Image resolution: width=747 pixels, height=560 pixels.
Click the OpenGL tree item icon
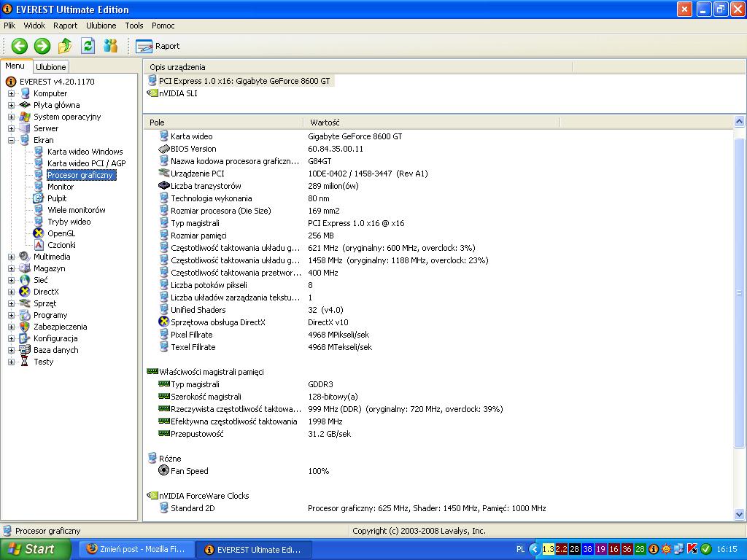pyautogui.click(x=39, y=233)
